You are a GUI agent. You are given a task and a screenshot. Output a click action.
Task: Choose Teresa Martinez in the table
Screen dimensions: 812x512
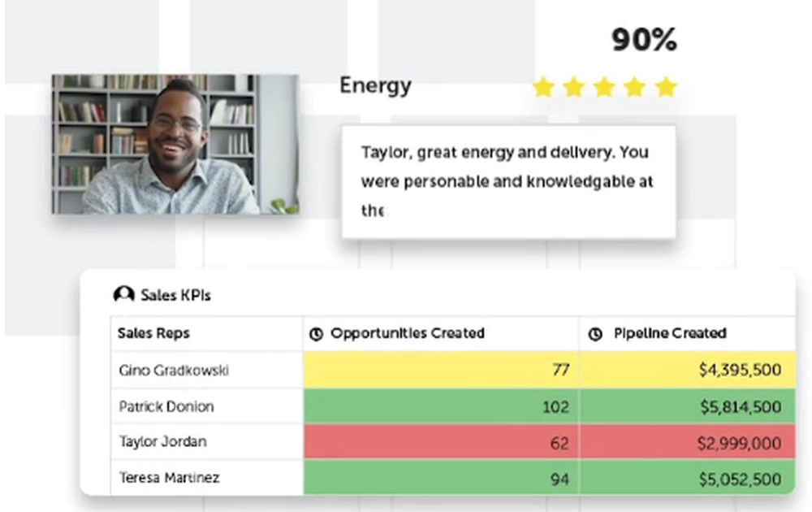tap(170, 477)
